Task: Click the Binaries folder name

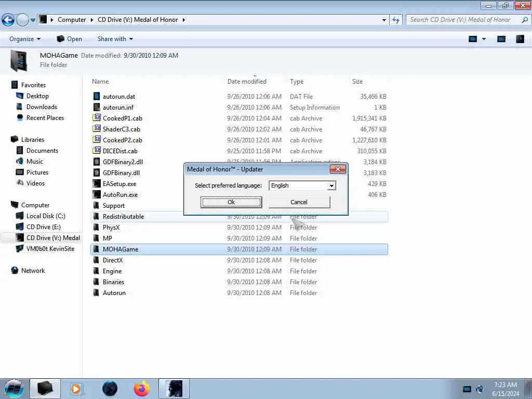Action: point(113,282)
